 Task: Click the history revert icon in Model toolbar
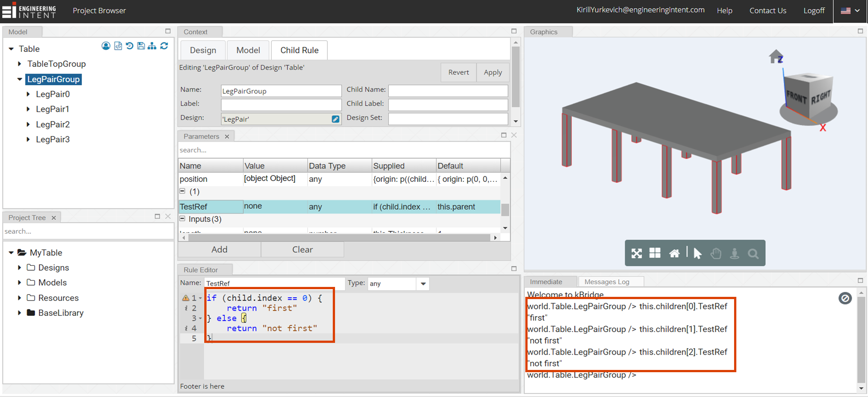click(129, 46)
